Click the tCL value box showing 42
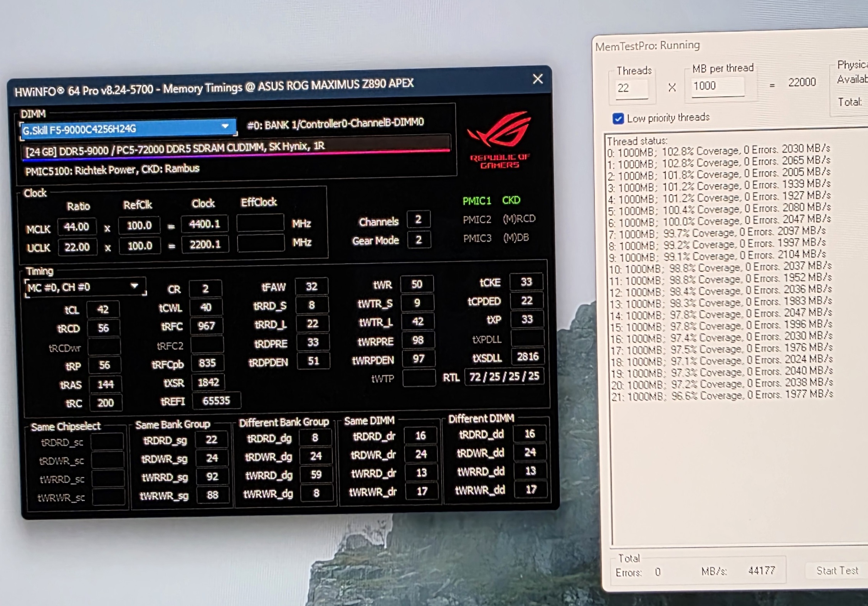Screen dimensions: 868x606 click(x=103, y=309)
